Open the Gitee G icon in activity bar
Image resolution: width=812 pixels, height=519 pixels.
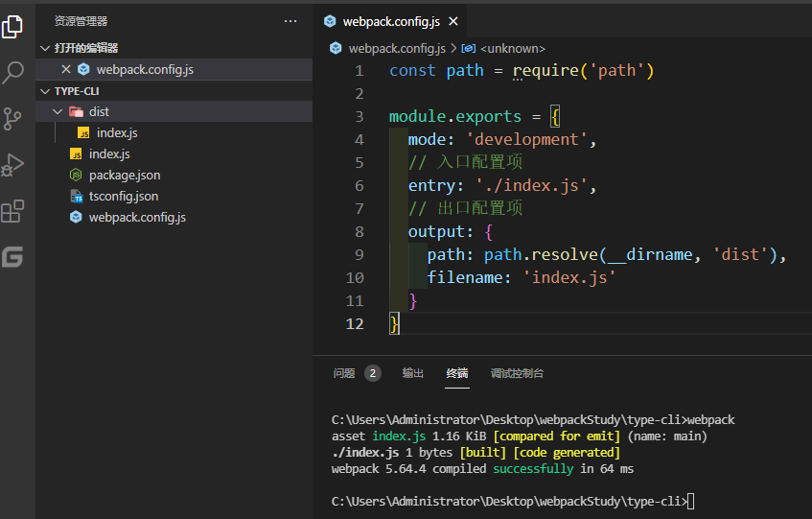coord(12,257)
